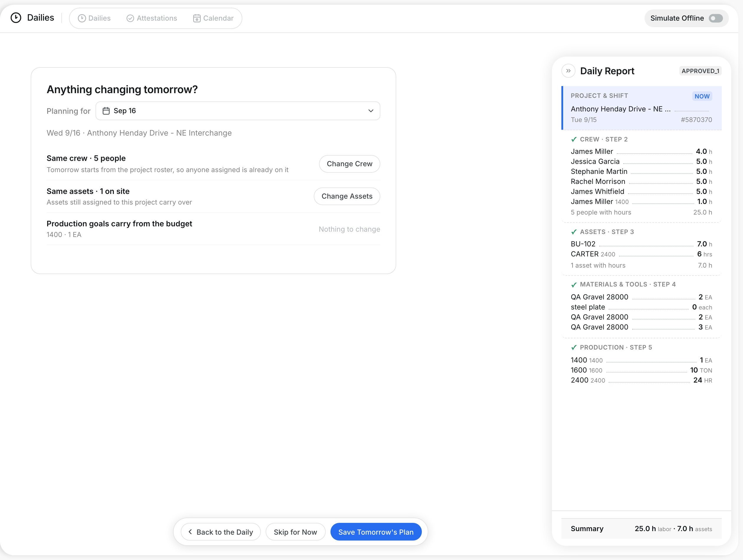
Task: Click the calendar icon in Planning for field
Action: click(106, 111)
